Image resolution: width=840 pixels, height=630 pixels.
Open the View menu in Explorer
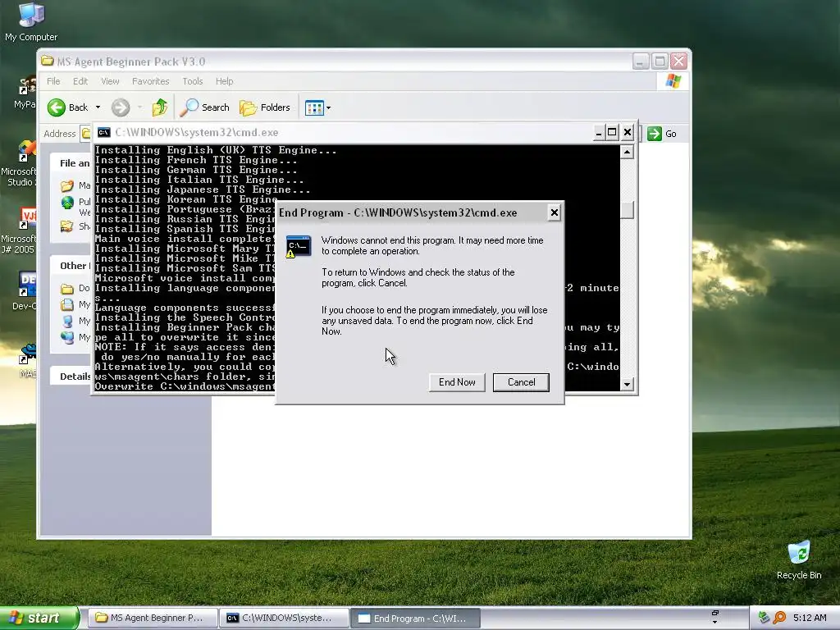[x=110, y=81]
